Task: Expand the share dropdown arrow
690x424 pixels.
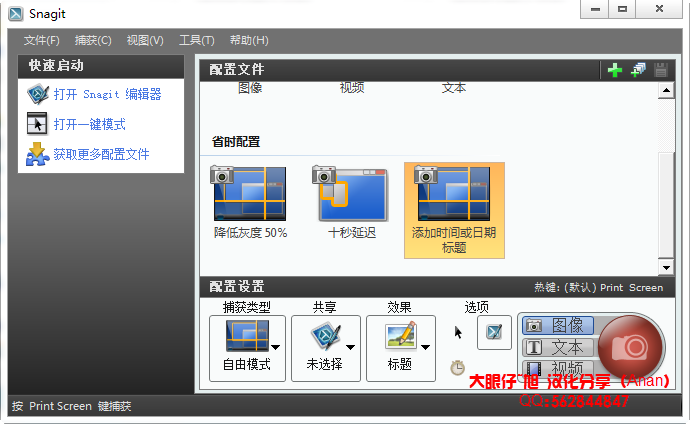Action: (x=350, y=347)
